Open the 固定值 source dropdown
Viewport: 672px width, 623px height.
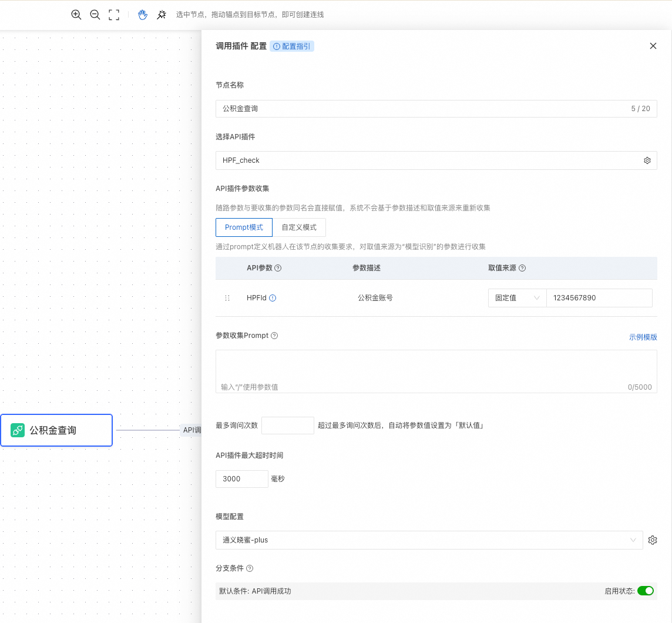[518, 298]
